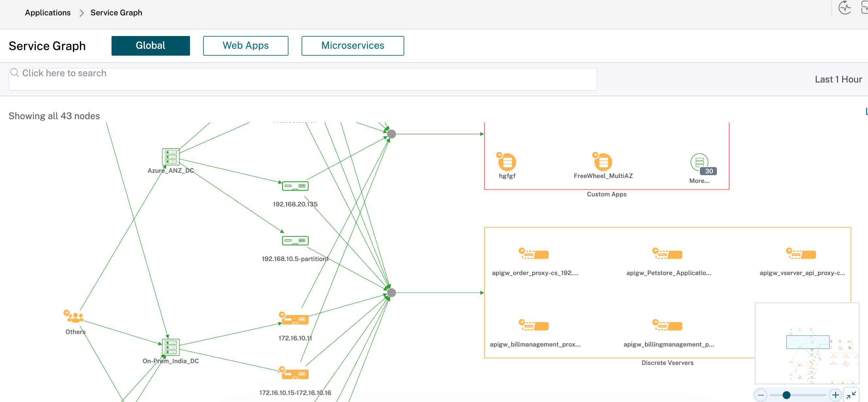868x402 pixels.
Task: Select the 192.168.20.135 ADC instance icon
Action: 295,186
